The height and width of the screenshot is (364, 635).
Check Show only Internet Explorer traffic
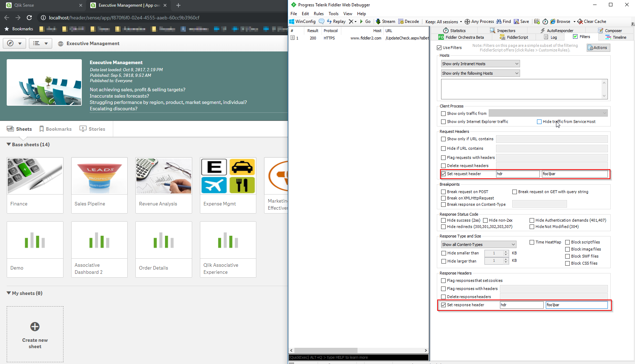pyautogui.click(x=444, y=122)
